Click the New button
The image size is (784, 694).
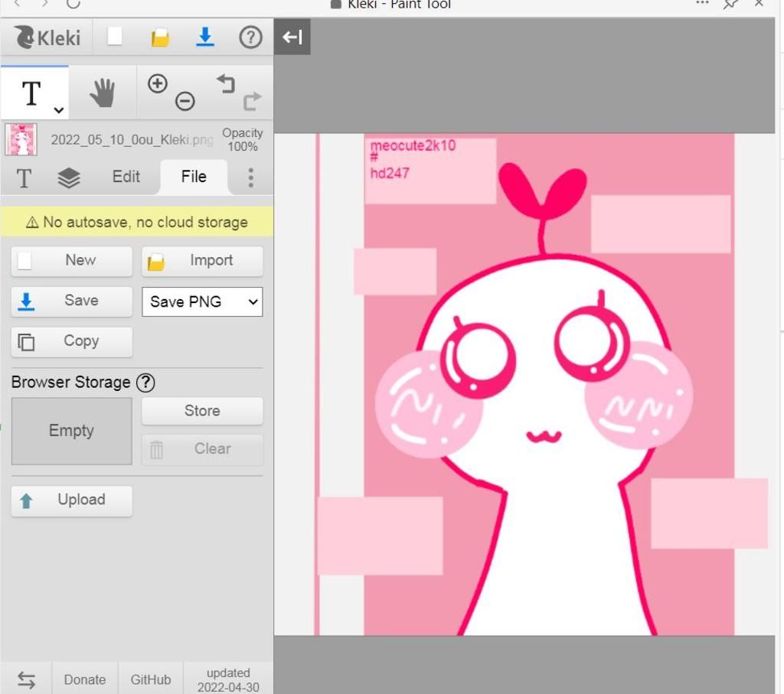72,261
